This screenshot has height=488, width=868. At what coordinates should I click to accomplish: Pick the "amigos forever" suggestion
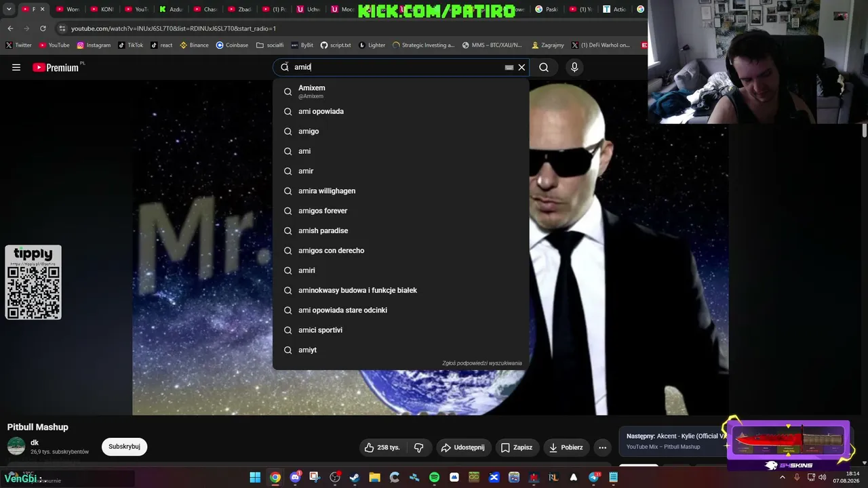click(x=401, y=211)
